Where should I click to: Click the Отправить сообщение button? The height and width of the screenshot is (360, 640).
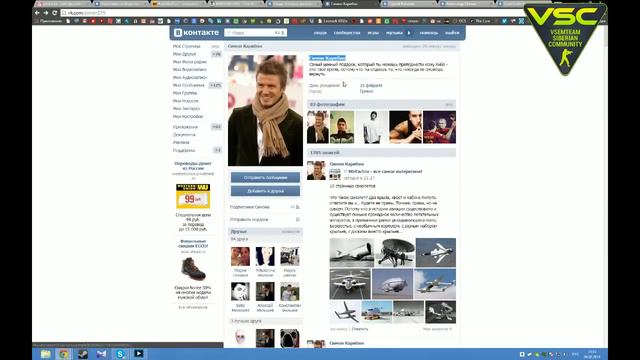pyautogui.click(x=265, y=178)
